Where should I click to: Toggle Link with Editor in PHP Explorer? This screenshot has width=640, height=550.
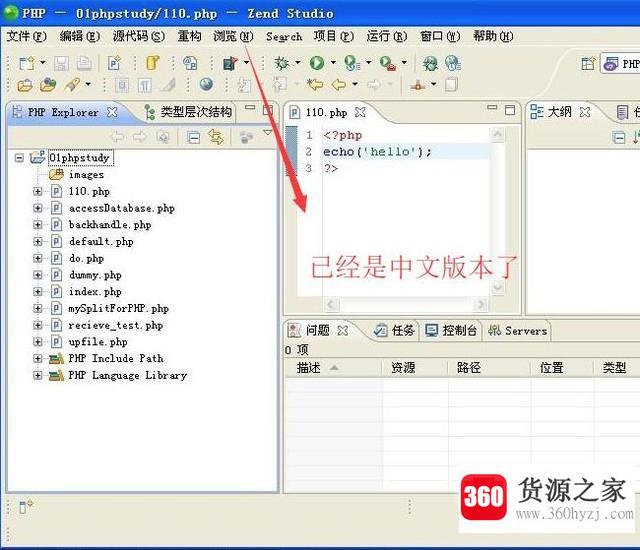point(216,137)
